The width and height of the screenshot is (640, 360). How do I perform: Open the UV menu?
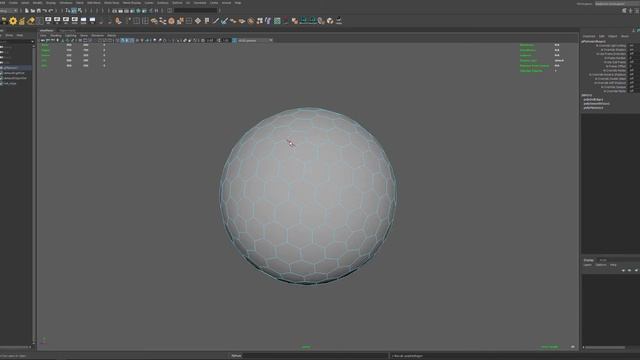point(188,3)
